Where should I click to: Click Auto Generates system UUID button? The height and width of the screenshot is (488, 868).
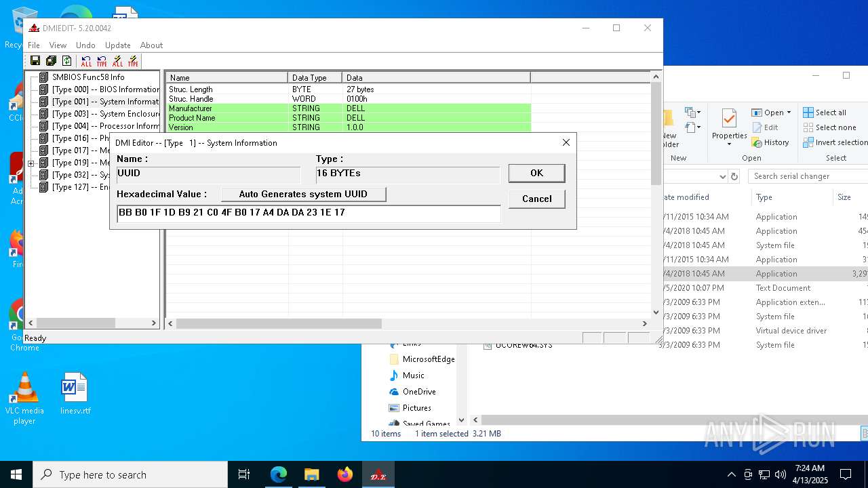tap(303, 194)
